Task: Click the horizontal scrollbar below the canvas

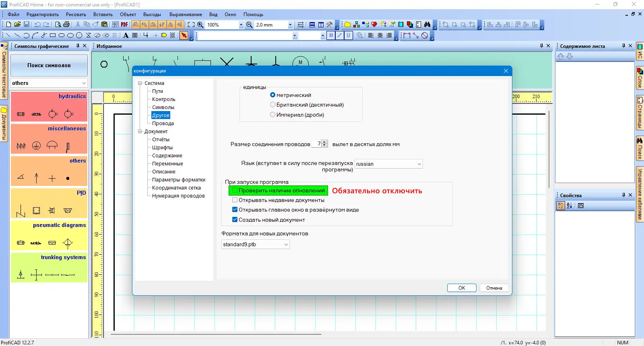Action: tap(216, 334)
